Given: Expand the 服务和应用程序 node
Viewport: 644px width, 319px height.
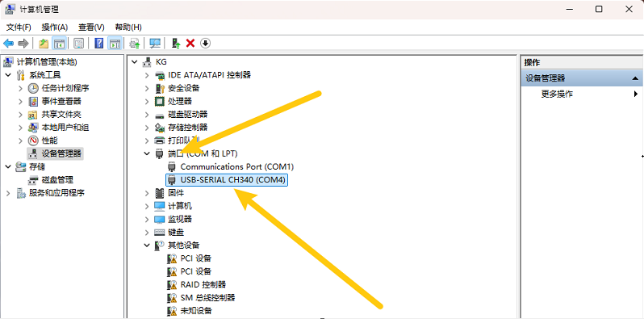Looking at the screenshot, I should pyautogui.click(x=8, y=193).
